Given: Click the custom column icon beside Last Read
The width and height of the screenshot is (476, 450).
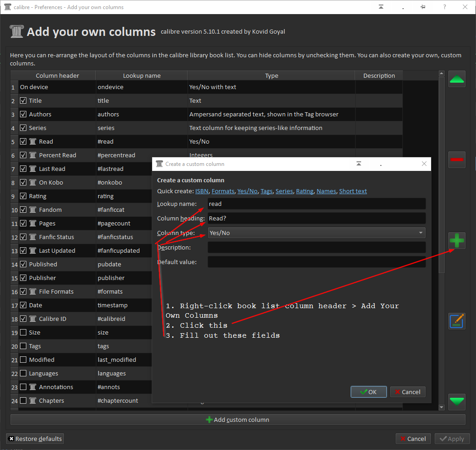Looking at the screenshot, I should tap(33, 169).
